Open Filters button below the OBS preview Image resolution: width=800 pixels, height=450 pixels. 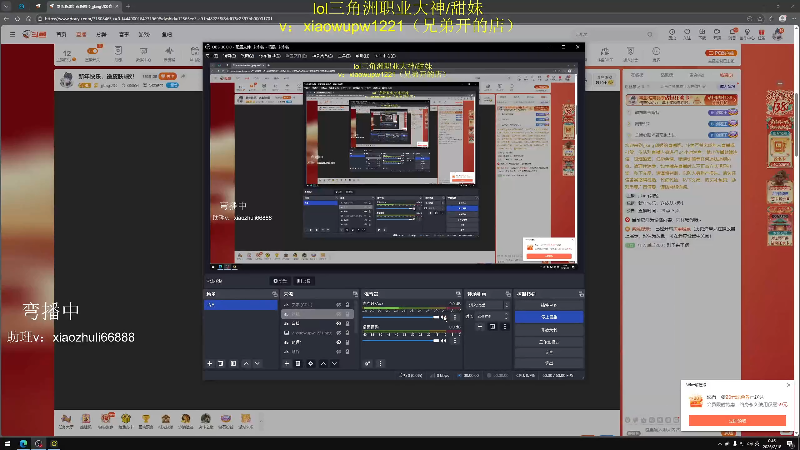coord(304,281)
